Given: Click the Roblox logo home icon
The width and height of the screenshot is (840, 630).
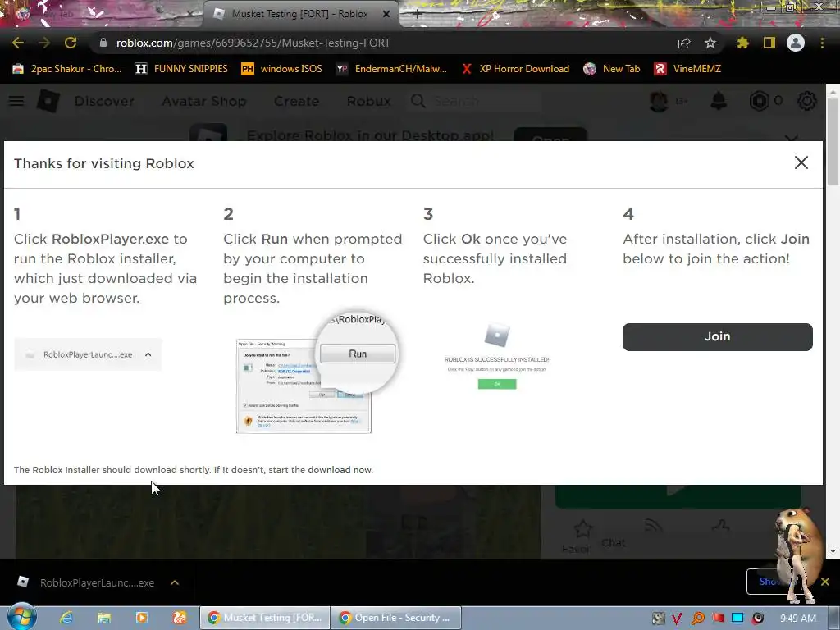Looking at the screenshot, I should (x=48, y=101).
